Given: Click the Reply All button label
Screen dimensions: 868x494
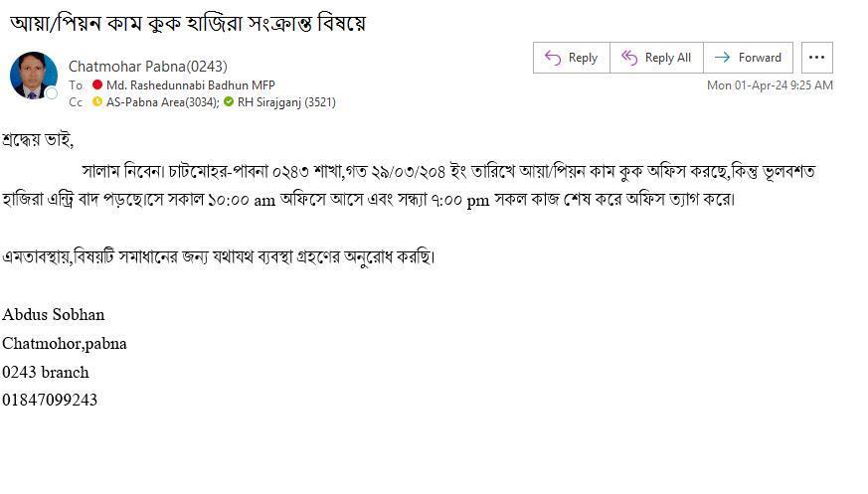Looking at the screenshot, I should [x=667, y=58].
